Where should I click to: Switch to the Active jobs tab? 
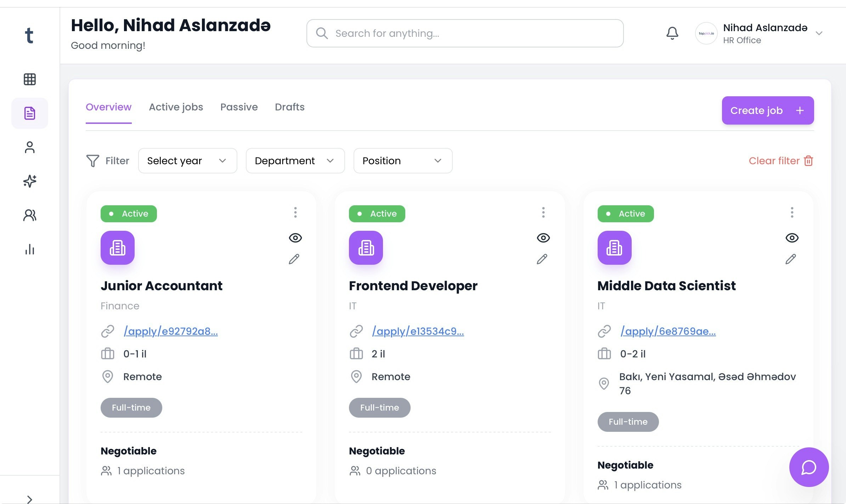point(176,107)
